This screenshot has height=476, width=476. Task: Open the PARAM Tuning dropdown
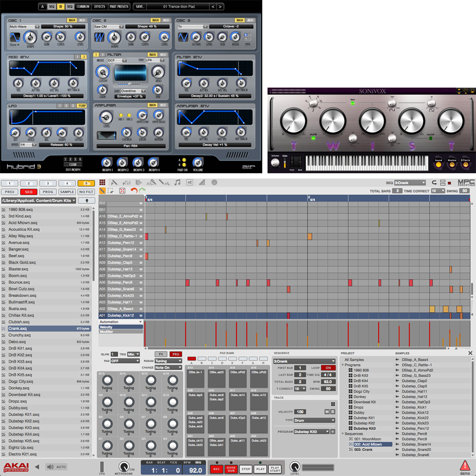pos(168,361)
